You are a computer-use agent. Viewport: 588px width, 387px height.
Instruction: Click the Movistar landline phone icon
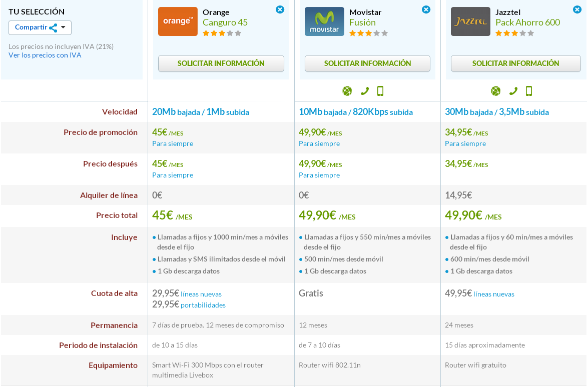click(364, 91)
